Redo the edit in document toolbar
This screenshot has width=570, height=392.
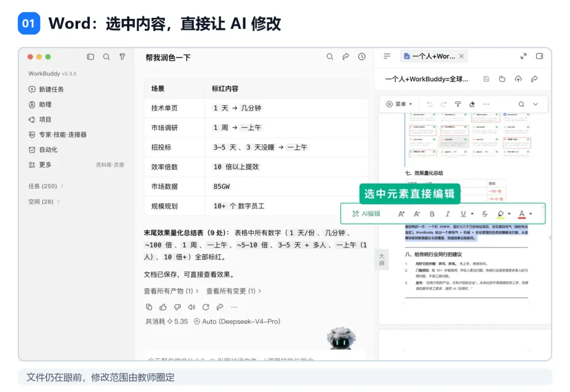(443, 104)
